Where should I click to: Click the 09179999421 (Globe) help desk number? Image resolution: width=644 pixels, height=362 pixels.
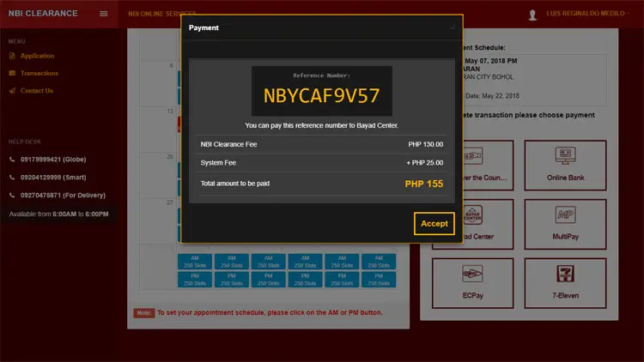[53, 160]
